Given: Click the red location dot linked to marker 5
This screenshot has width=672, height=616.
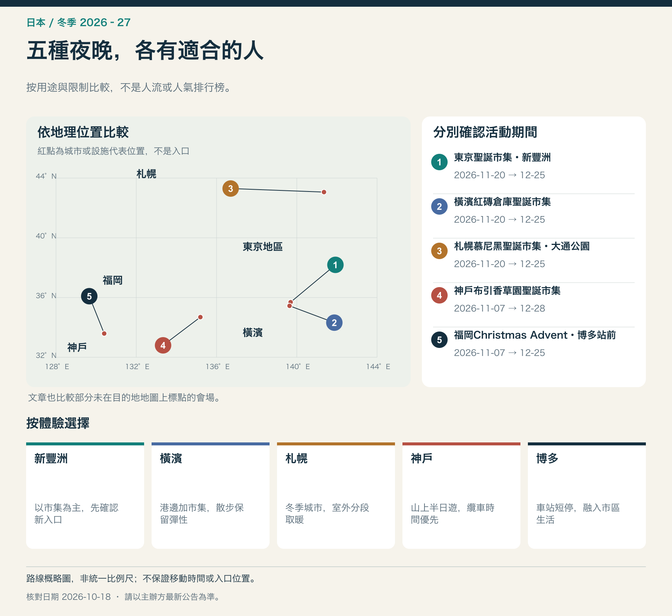Looking at the screenshot, I should (x=104, y=333).
